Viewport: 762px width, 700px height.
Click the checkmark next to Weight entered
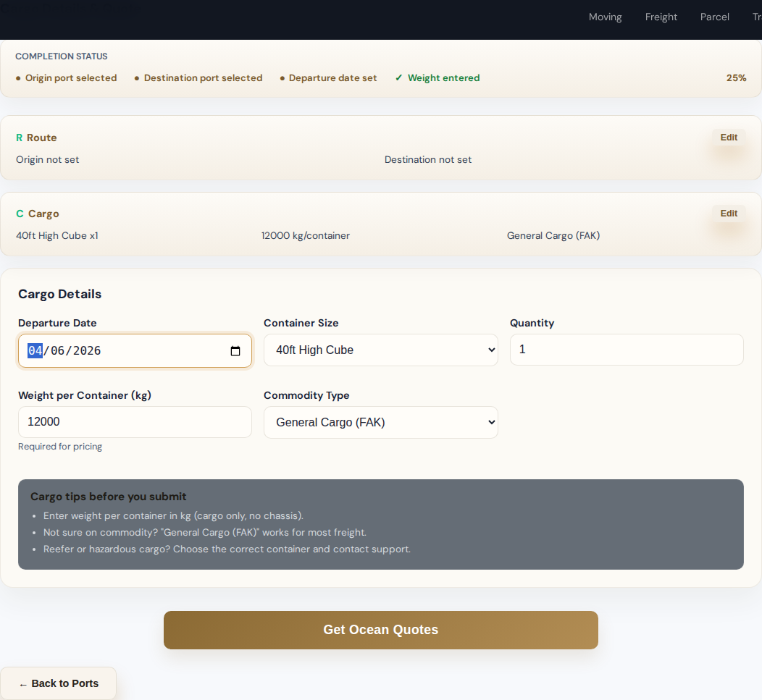(x=398, y=78)
